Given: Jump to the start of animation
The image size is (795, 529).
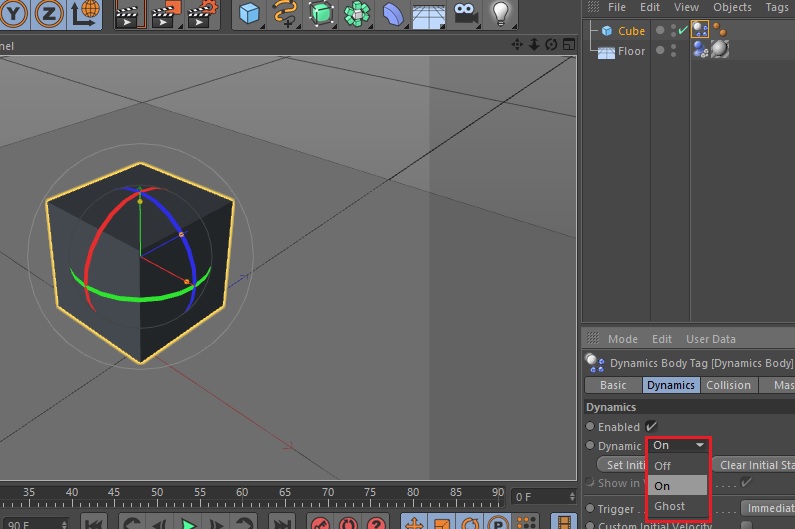Looking at the screenshot, I should pos(94,524).
